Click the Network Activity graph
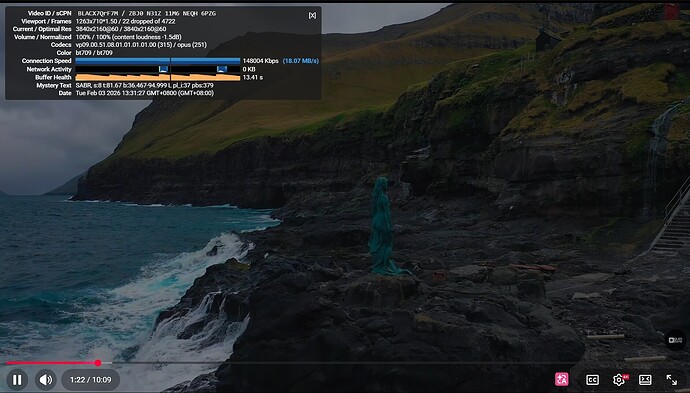This screenshot has width=690, height=393. 158,69
